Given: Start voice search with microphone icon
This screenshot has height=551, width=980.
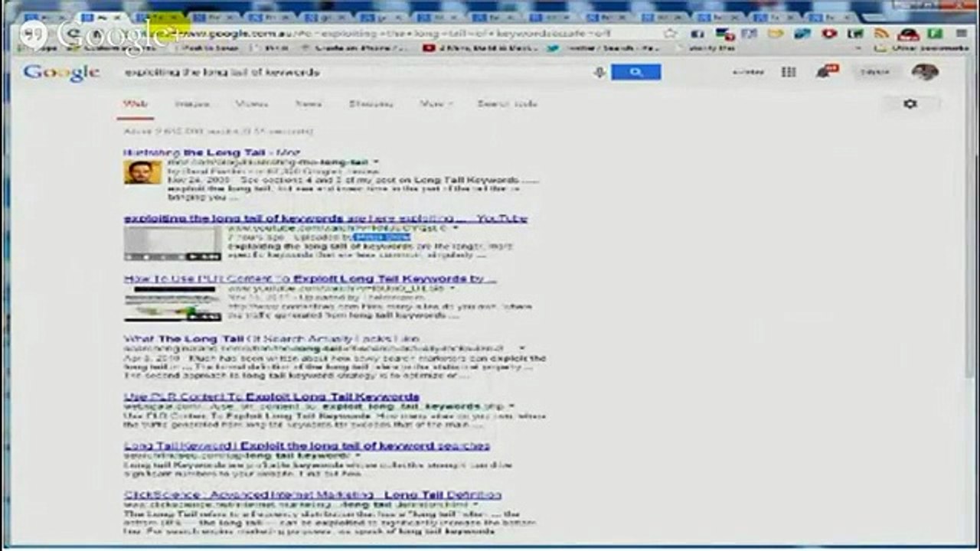Looking at the screenshot, I should coord(599,72).
